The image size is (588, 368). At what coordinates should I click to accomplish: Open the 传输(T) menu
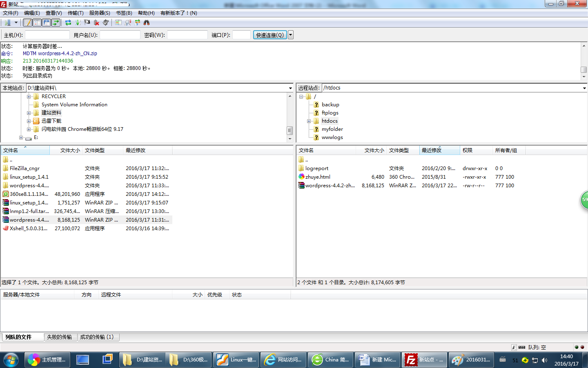(x=76, y=13)
